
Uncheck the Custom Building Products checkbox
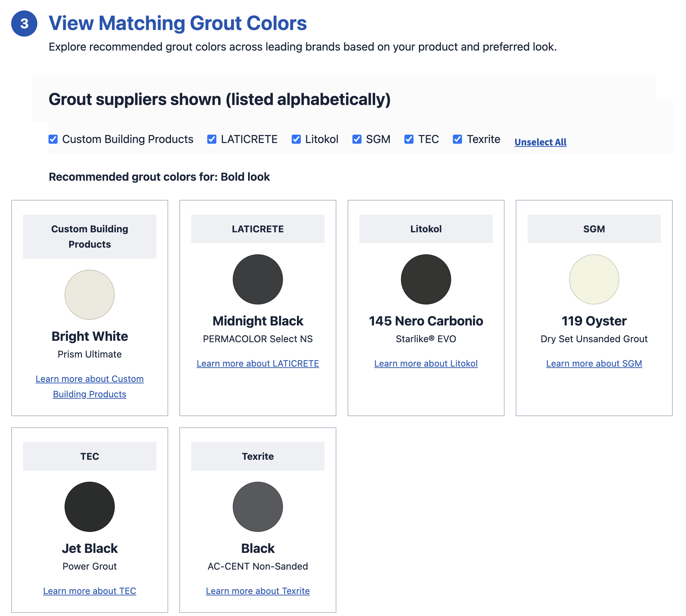[x=53, y=139]
